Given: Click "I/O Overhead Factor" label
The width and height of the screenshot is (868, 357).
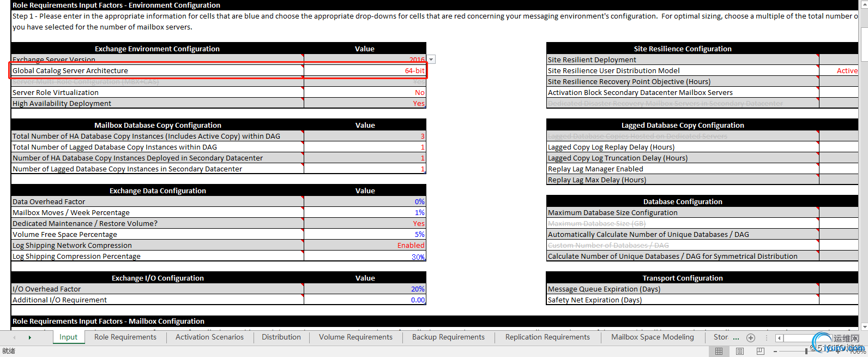Looking at the screenshot, I should pos(46,289).
